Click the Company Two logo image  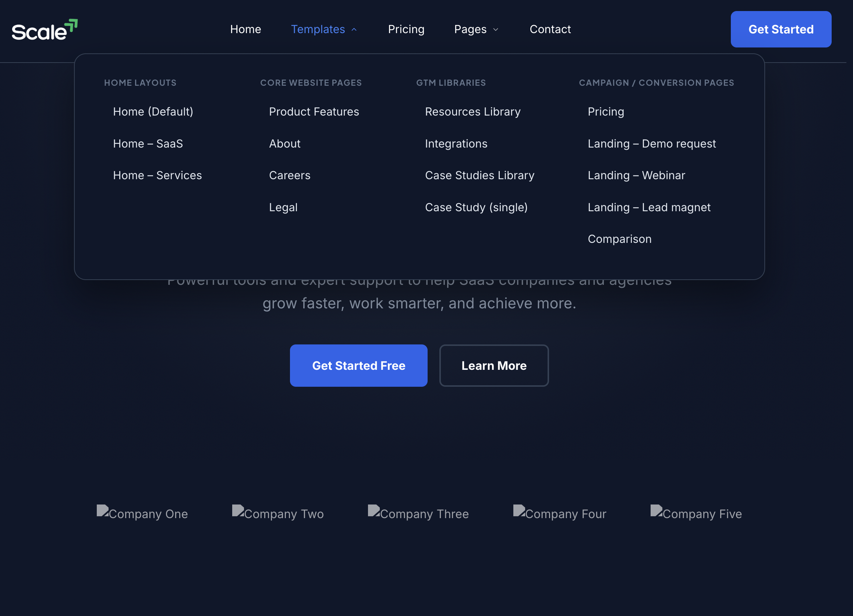278,514
